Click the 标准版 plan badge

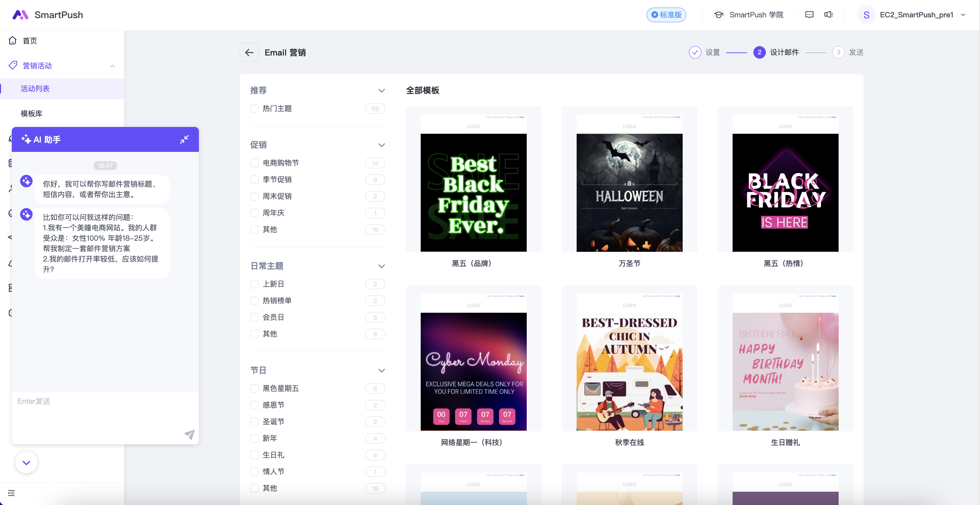click(x=666, y=15)
